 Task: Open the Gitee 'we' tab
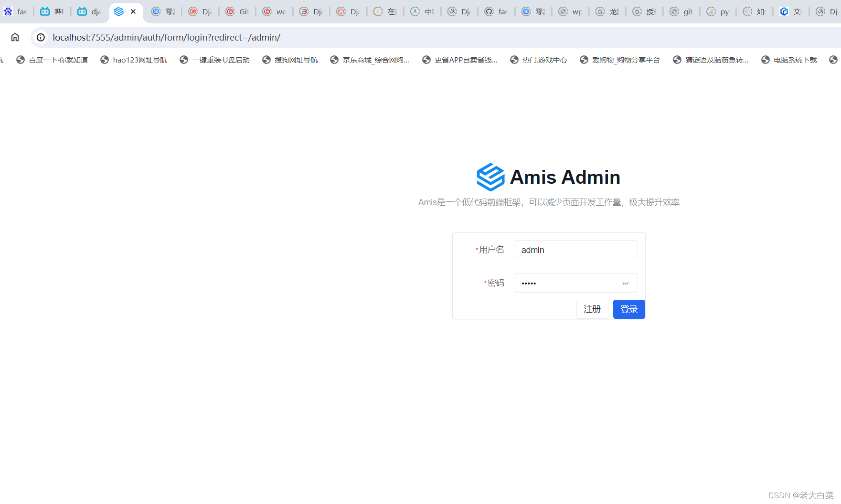click(x=275, y=11)
